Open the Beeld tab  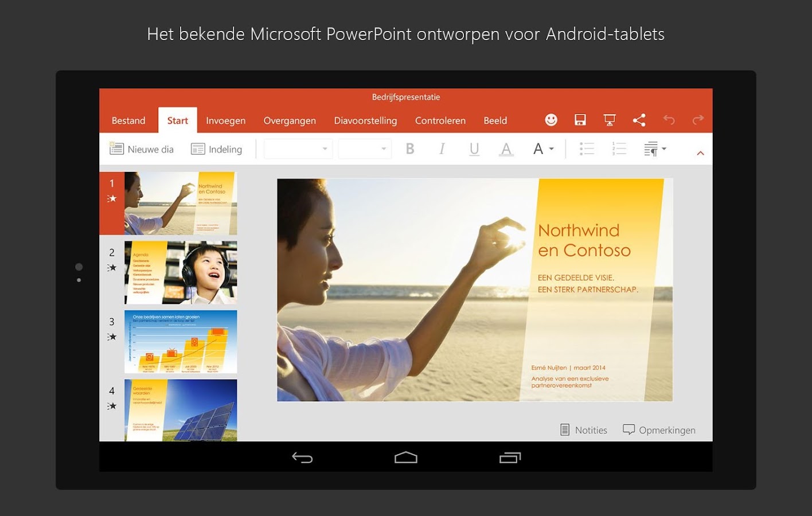tap(495, 120)
